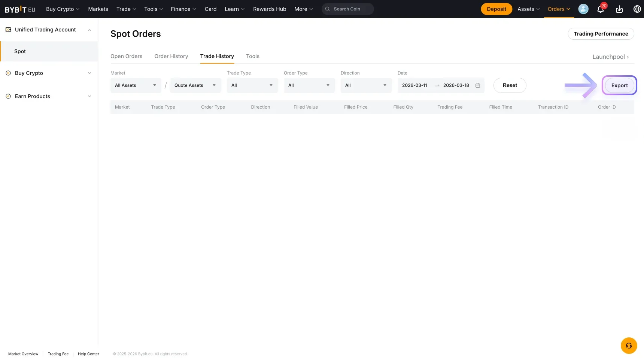The height and width of the screenshot is (358, 644).
Task: Open the Direction filter dropdown
Action: (366, 85)
